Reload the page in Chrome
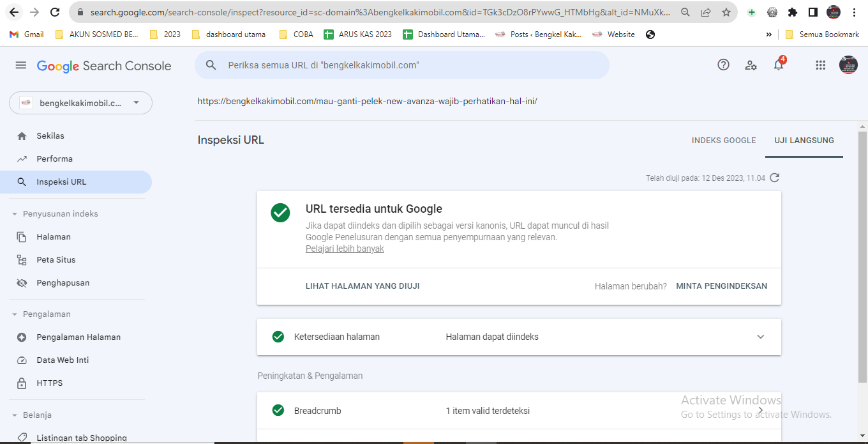 point(55,12)
